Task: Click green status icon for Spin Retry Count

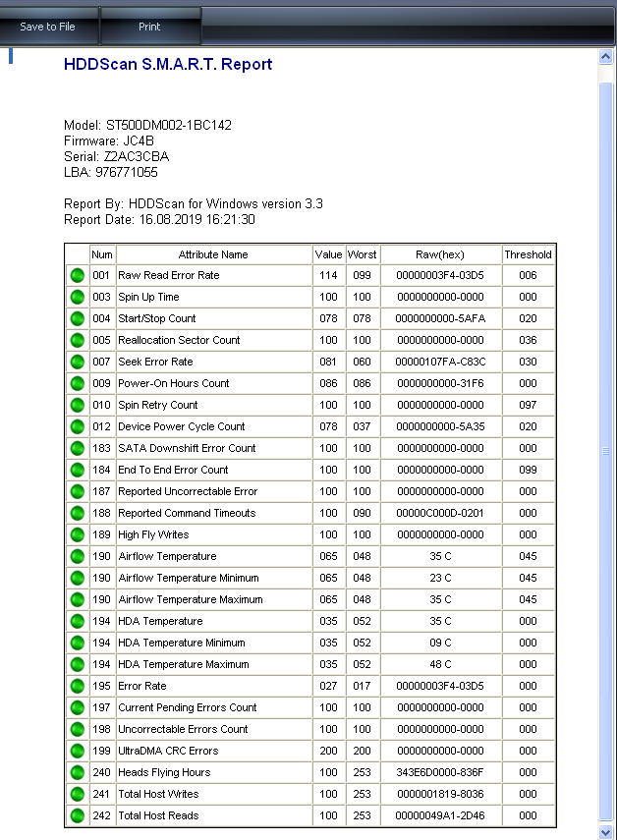Action: (x=77, y=405)
